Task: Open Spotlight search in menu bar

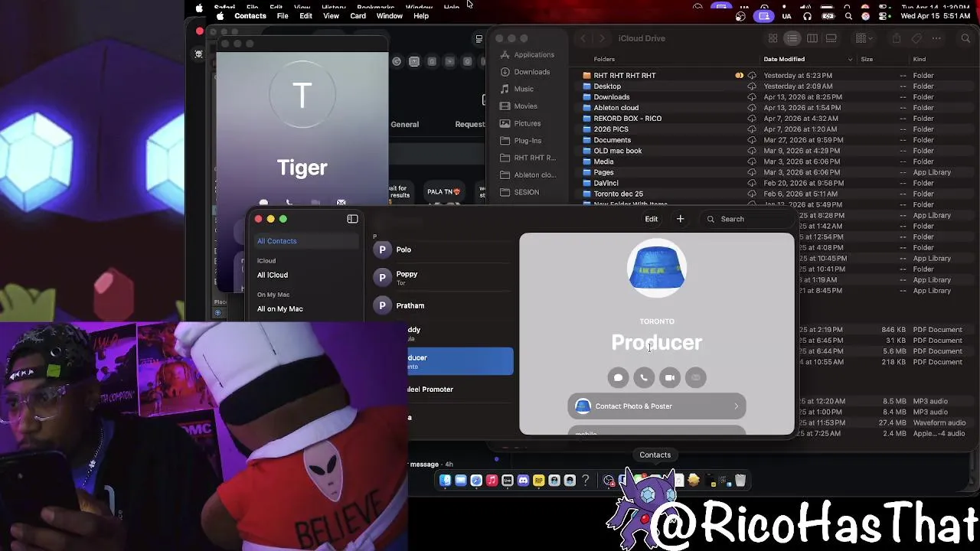Action: click(x=848, y=16)
